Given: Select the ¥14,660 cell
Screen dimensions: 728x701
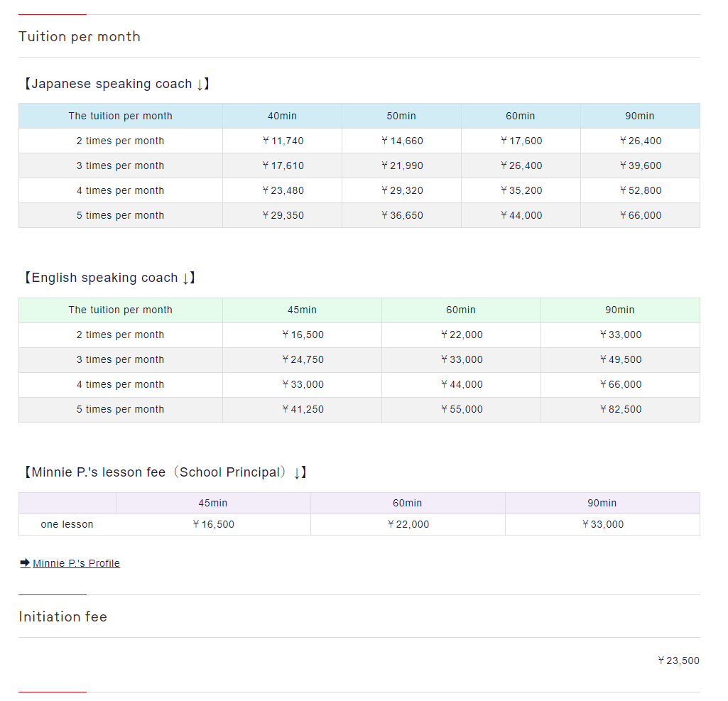Looking at the screenshot, I should click(401, 141).
